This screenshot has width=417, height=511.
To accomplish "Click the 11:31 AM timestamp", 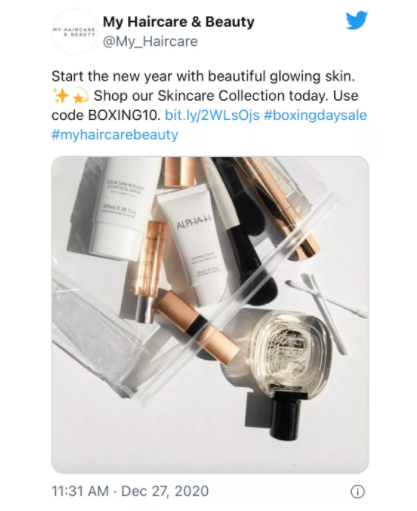I will point(80,491).
